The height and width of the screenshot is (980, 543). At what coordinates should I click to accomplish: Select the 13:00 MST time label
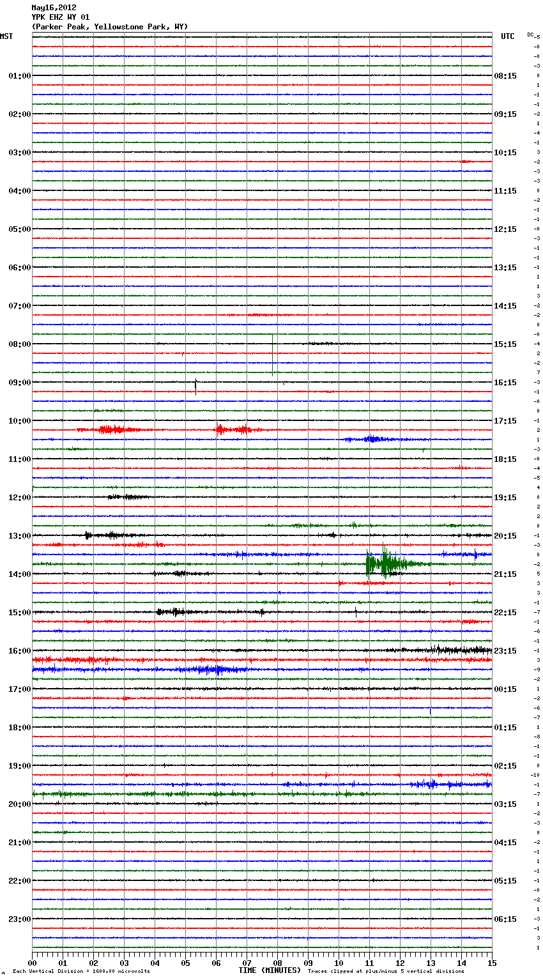[19, 536]
